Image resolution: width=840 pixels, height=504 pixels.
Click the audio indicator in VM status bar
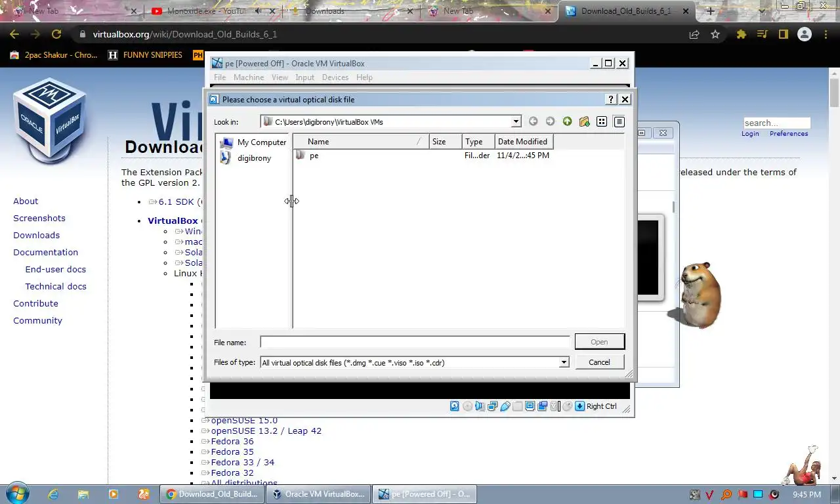point(480,406)
